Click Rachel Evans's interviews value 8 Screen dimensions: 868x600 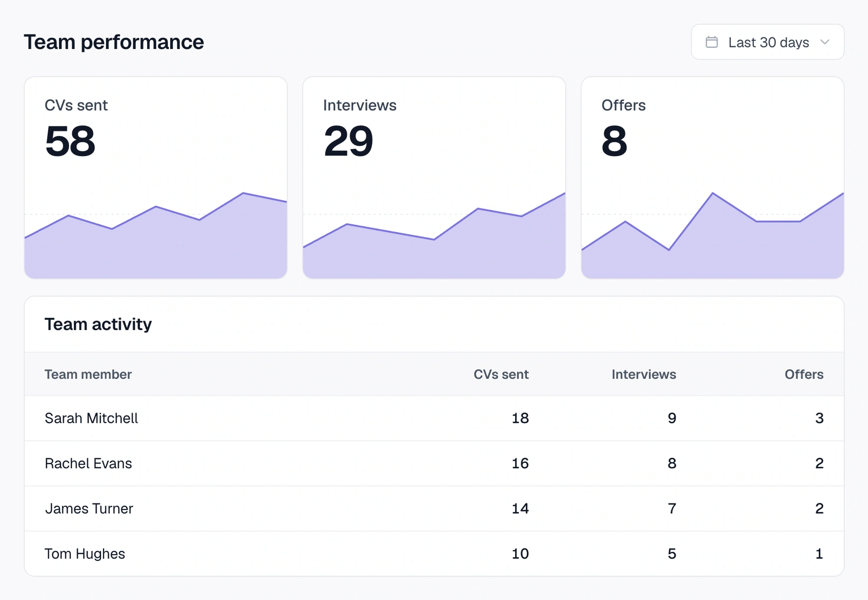(672, 463)
